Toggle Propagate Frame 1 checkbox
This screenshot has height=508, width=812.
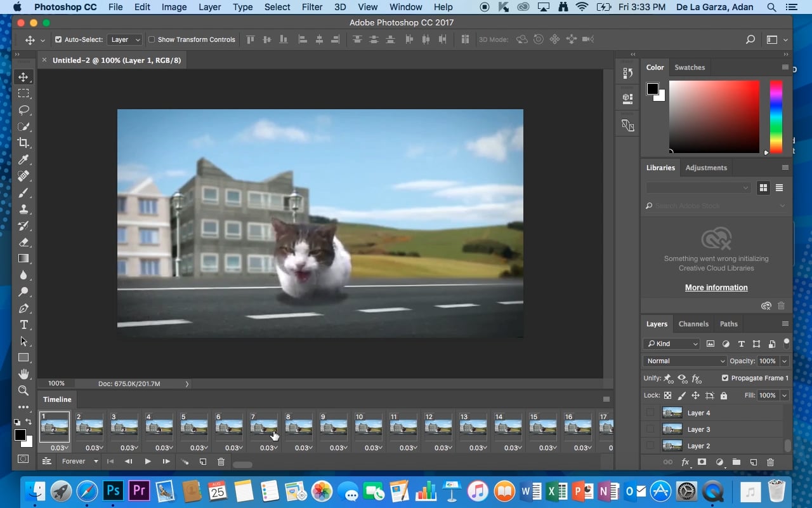tap(725, 378)
